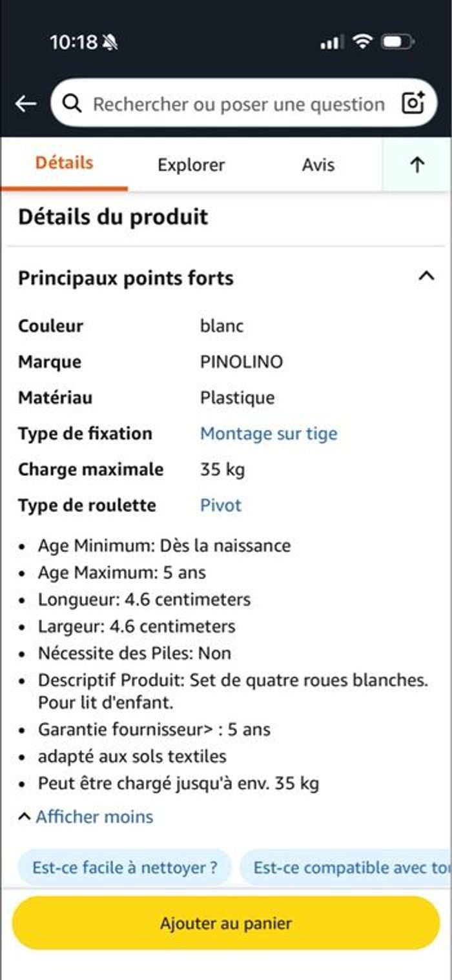Collapse the Principaux points forts section
The width and height of the screenshot is (452, 980).
(426, 276)
